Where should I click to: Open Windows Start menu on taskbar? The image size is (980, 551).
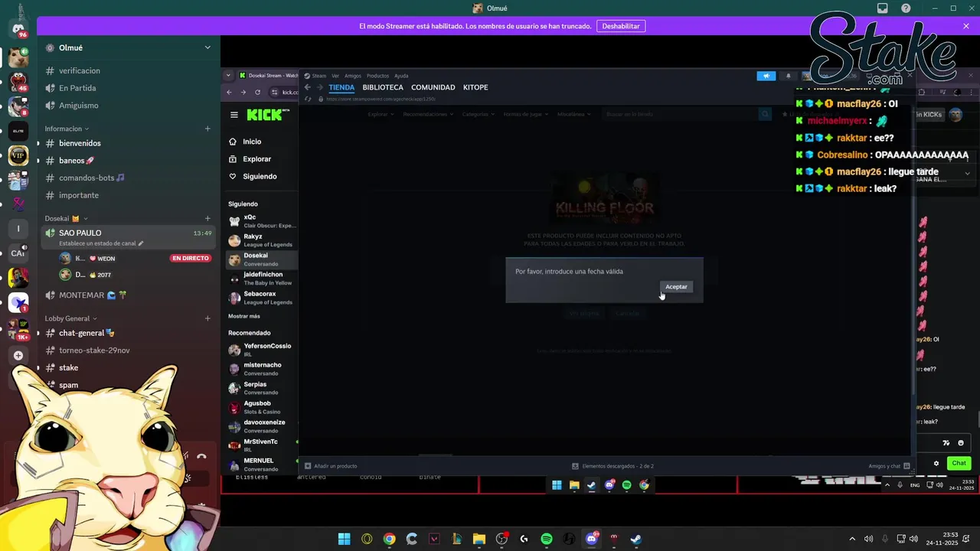pyautogui.click(x=345, y=539)
